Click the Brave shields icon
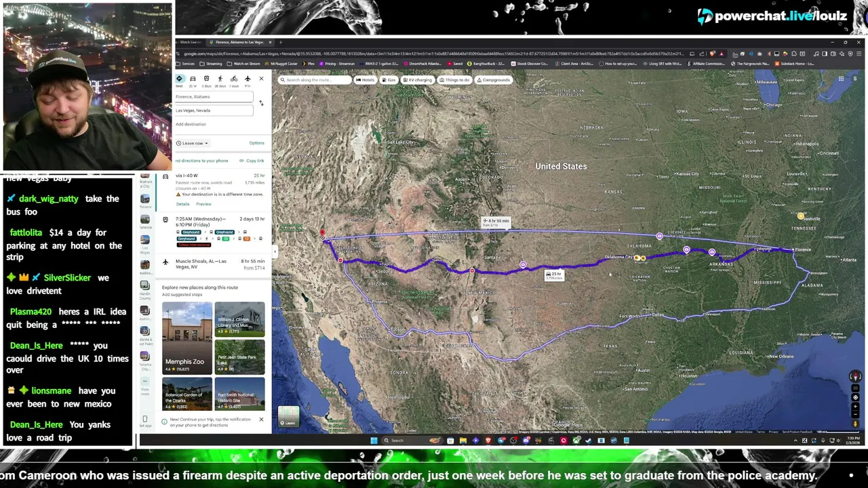 tap(713, 54)
